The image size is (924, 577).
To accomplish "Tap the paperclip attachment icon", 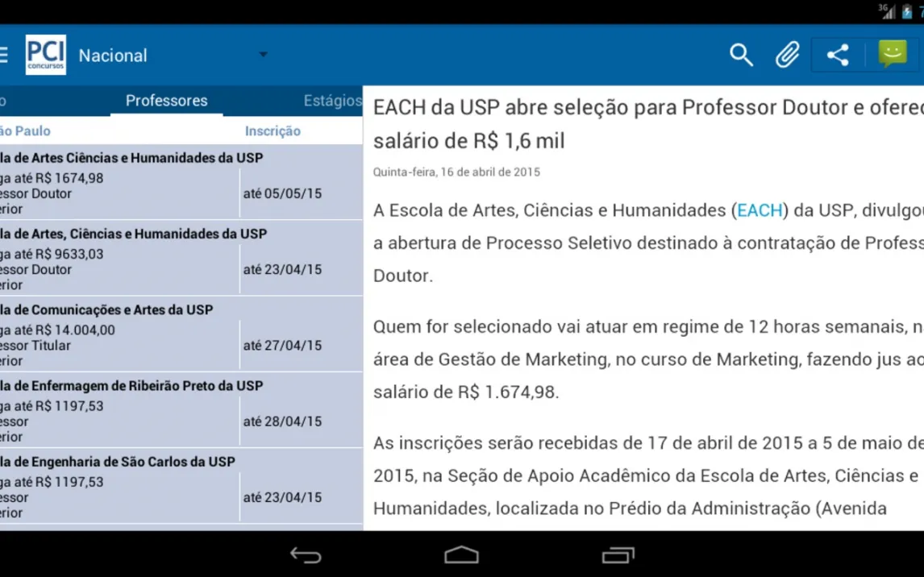I will pos(787,55).
